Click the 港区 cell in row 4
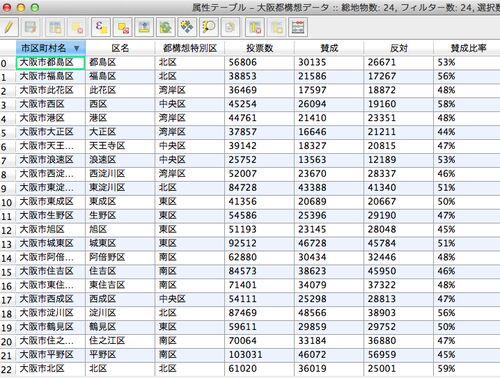Image resolution: width=500 pixels, height=378 pixels. tap(120, 118)
